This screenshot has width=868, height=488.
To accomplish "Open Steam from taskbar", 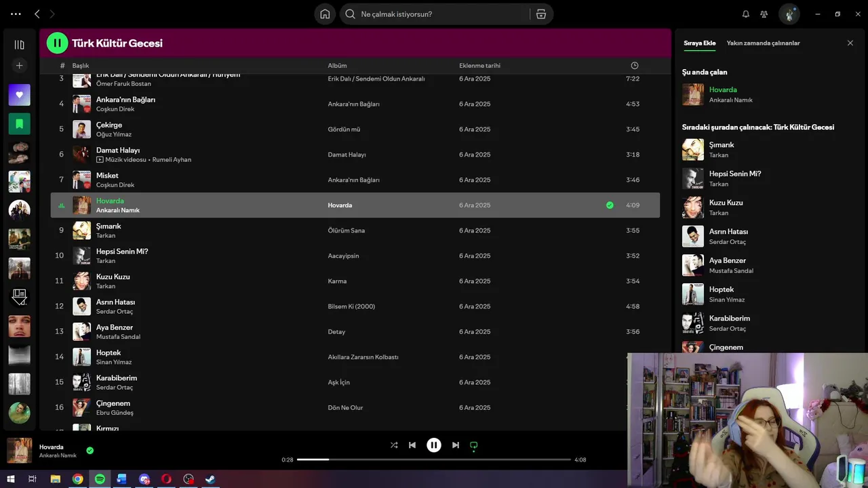I will 210,479.
